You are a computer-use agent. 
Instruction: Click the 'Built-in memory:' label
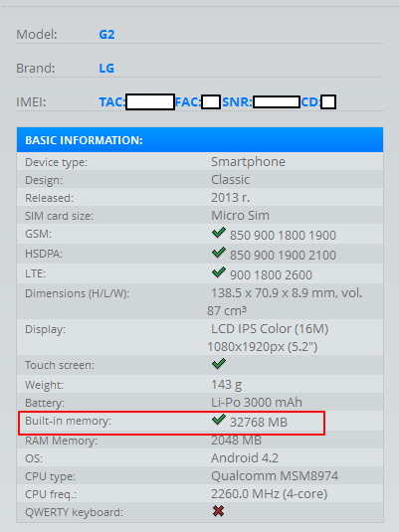click(68, 421)
